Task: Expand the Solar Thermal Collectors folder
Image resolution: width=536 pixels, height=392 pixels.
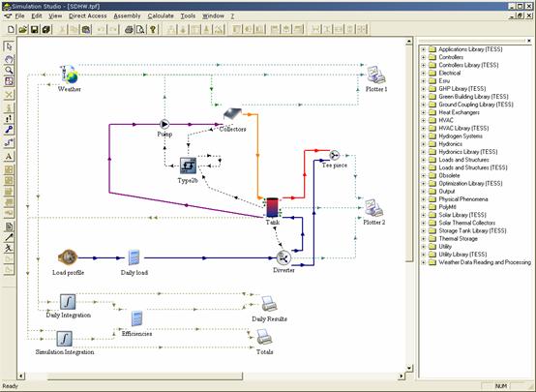Action: coord(423,223)
